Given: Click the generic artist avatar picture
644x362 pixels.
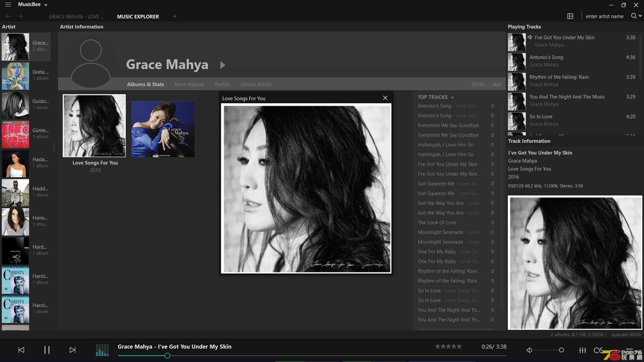Looking at the screenshot, I should (91, 63).
